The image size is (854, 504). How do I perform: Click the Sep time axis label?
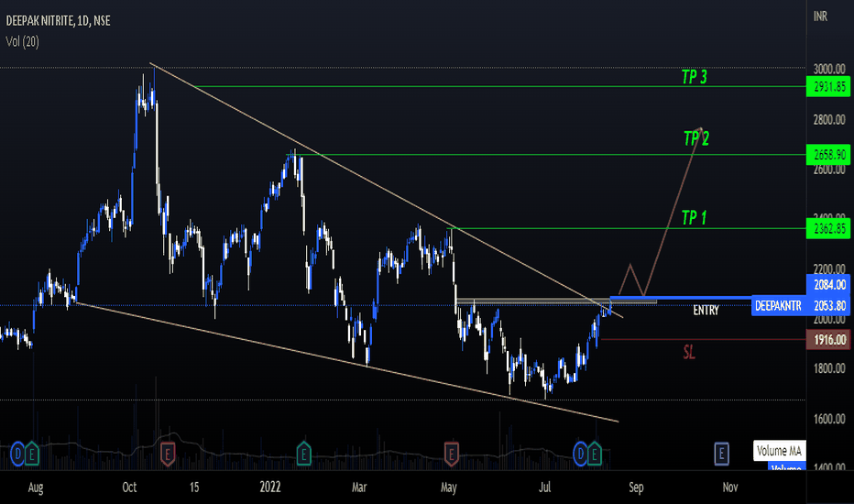point(636,488)
